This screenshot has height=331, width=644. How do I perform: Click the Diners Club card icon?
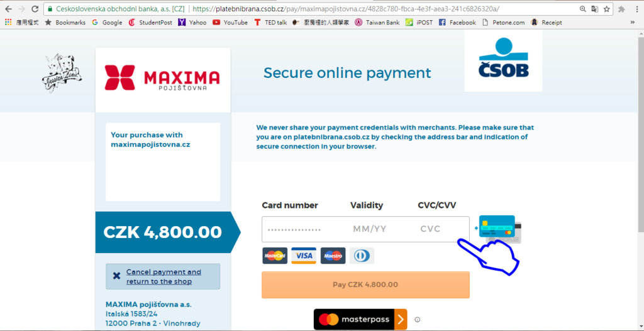[x=362, y=256]
